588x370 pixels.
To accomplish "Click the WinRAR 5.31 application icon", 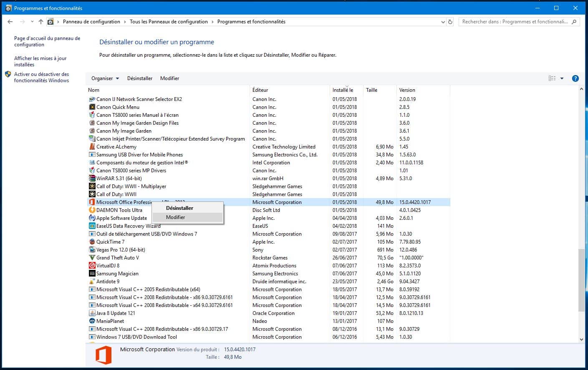I will pyautogui.click(x=92, y=178).
